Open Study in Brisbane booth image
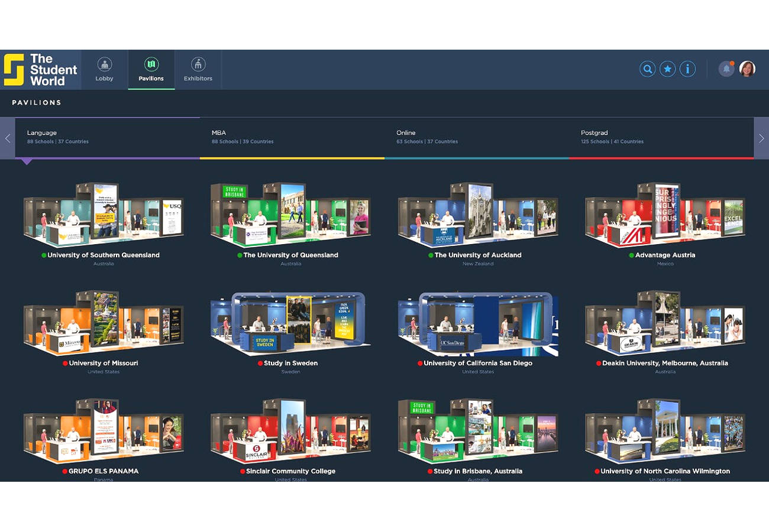Viewport: 769px width, 532px height. [x=478, y=432]
